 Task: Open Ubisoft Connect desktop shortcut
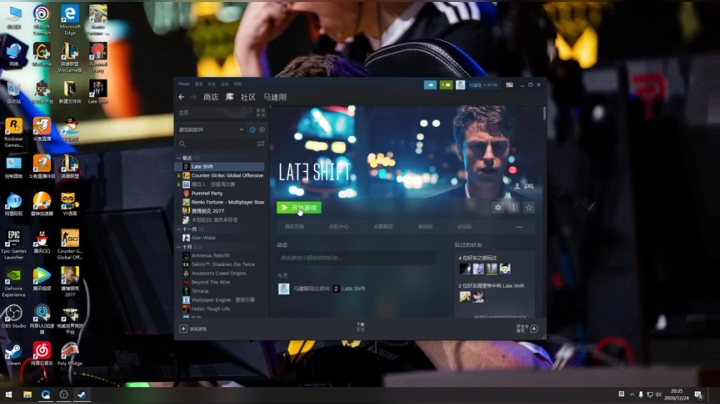[x=41, y=20]
